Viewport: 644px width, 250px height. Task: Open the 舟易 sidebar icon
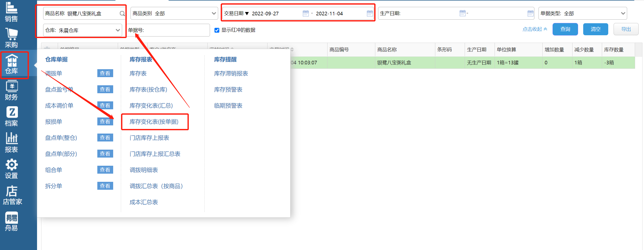(11, 221)
